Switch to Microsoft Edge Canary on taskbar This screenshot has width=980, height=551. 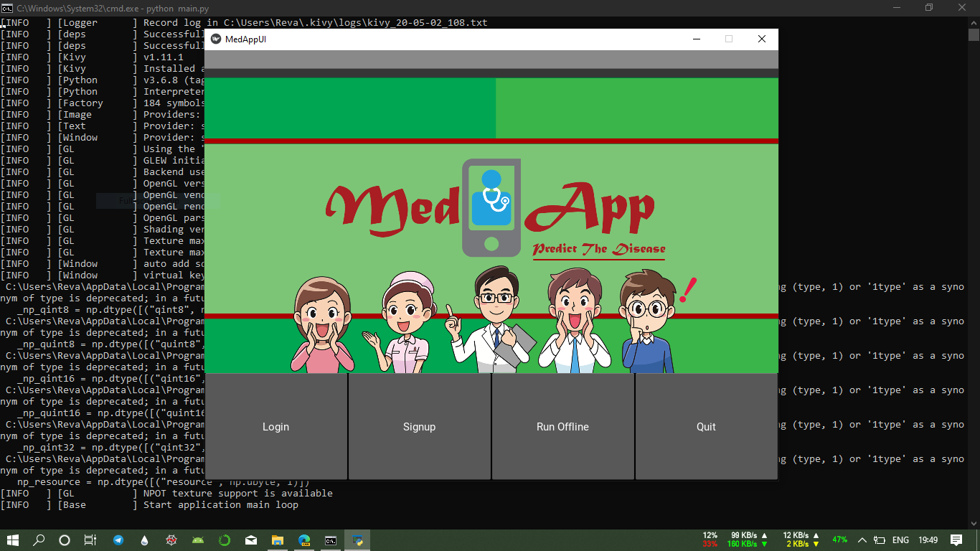(304, 540)
